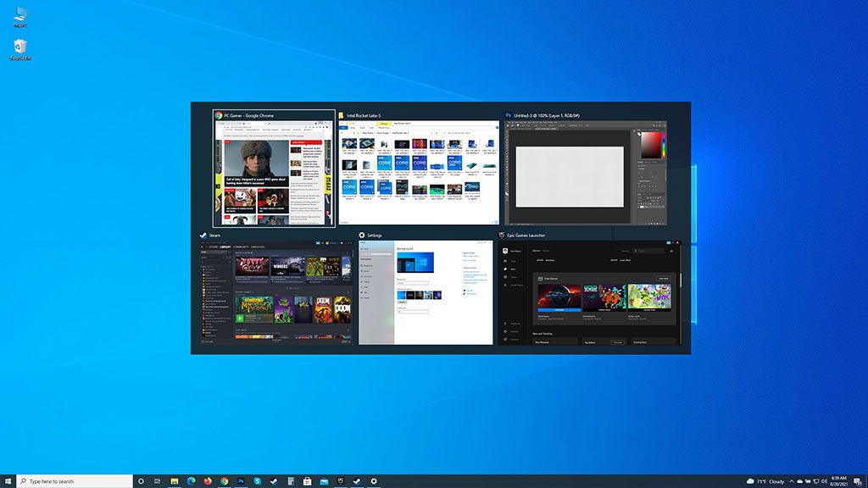Open Settings via the taskbar gear icon
The width and height of the screenshot is (868, 488).
374,480
